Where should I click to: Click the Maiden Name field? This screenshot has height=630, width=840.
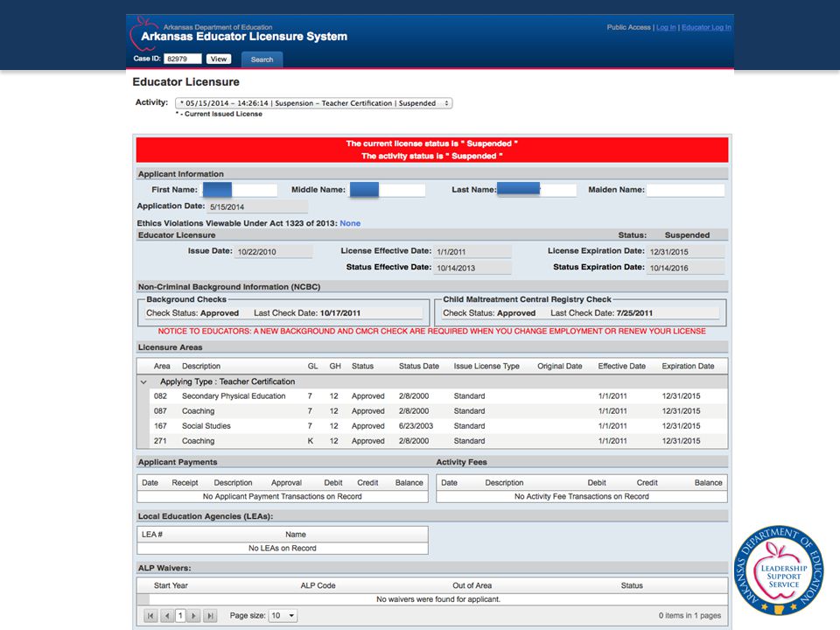tap(685, 190)
